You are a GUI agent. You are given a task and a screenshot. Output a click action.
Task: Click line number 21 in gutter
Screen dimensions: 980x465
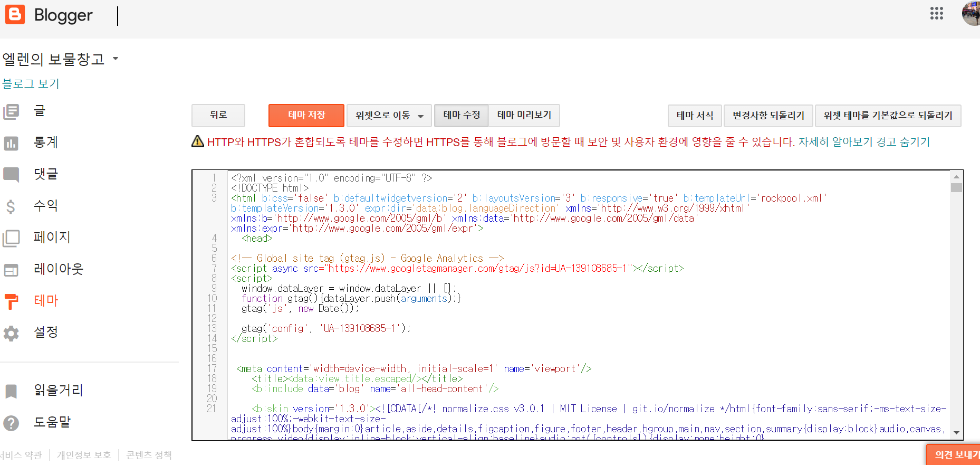point(212,409)
